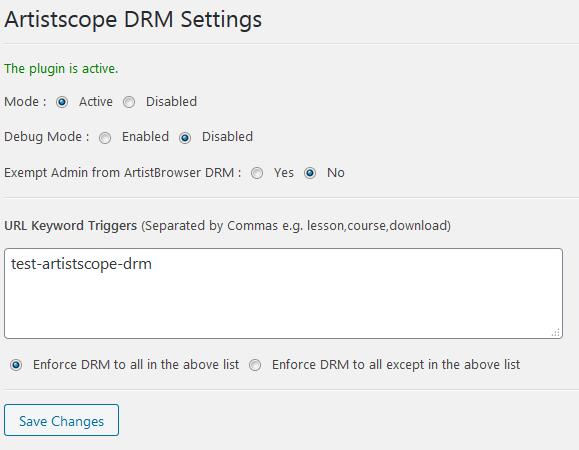
Task: Click the 'Enabled' label text for Debug Mode
Action: pos(145,137)
